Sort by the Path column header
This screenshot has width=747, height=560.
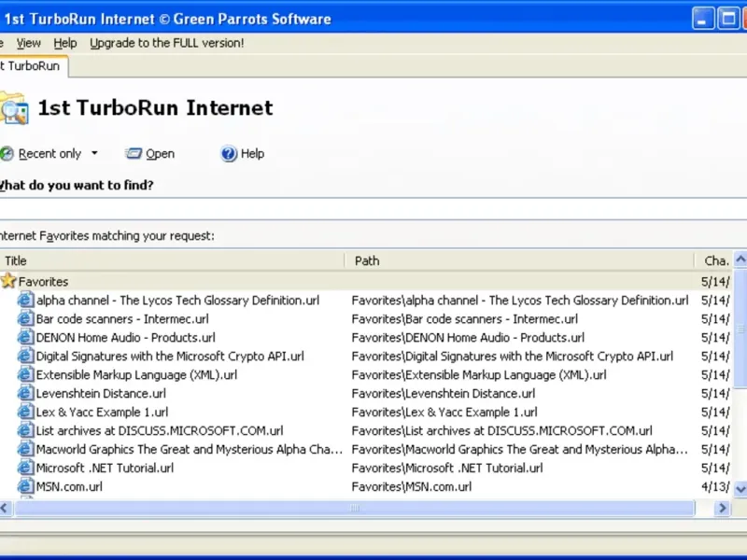coord(519,261)
